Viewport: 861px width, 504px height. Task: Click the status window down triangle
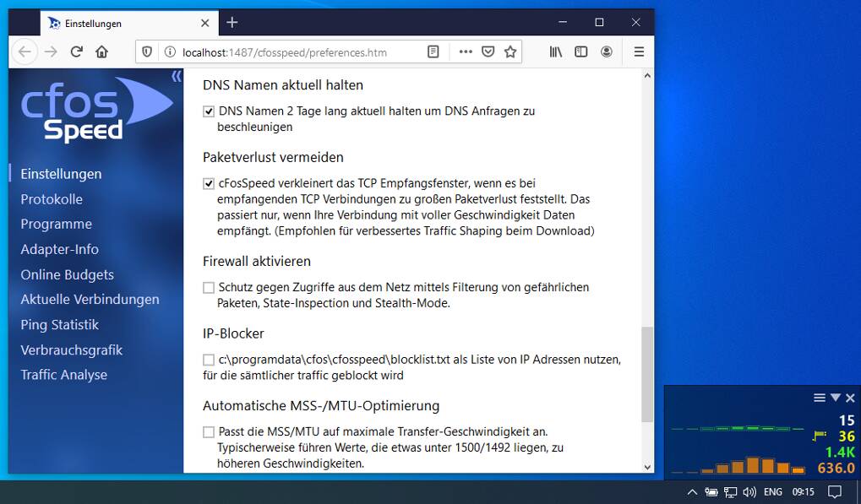click(835, 398)
